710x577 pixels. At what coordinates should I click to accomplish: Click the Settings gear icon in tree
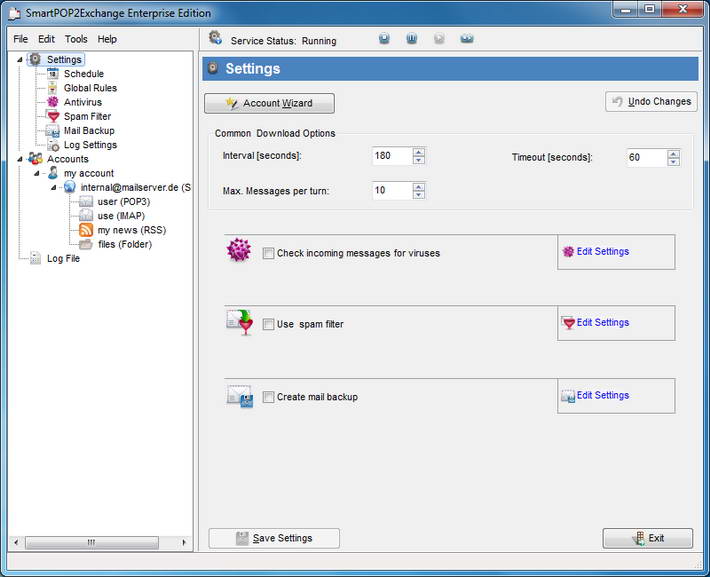click(x=35, y=59)
